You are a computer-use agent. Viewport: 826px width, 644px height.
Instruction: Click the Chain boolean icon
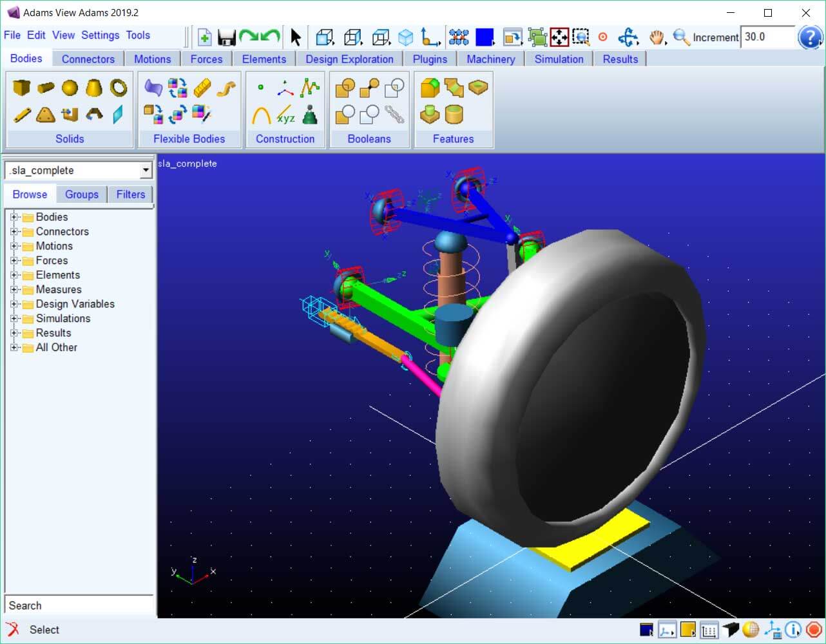pos(394,115)
